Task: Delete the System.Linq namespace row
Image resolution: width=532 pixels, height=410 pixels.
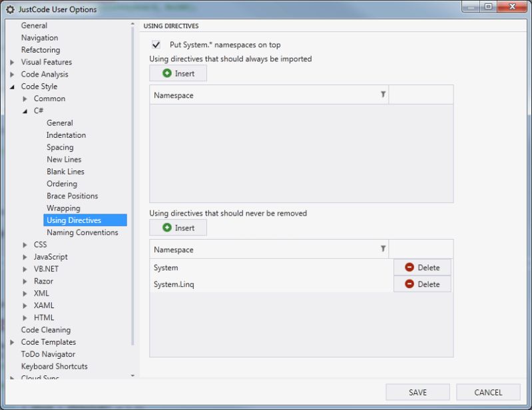Action: 422,284
